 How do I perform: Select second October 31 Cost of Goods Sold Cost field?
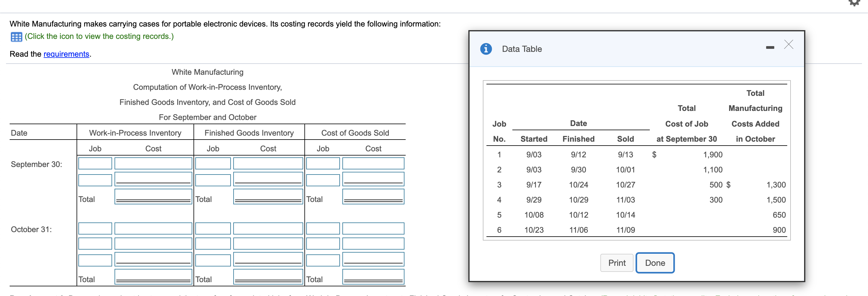(x=373, y=244)
